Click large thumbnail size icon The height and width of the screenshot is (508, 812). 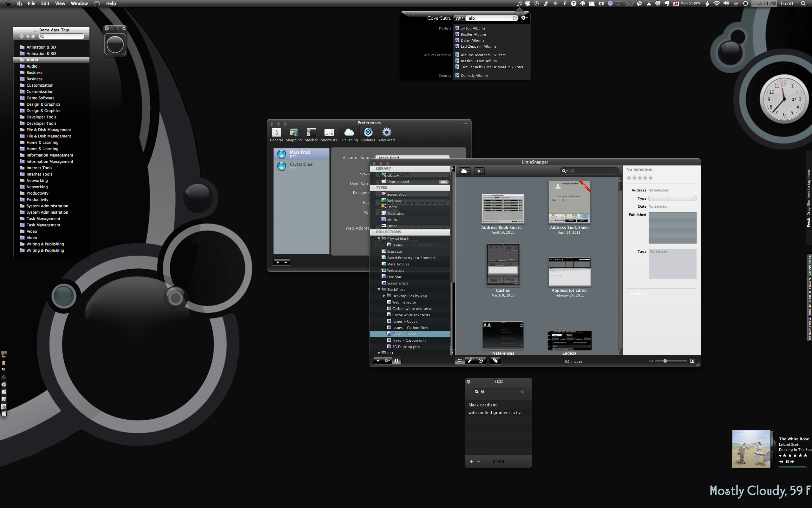pos(692,361)
